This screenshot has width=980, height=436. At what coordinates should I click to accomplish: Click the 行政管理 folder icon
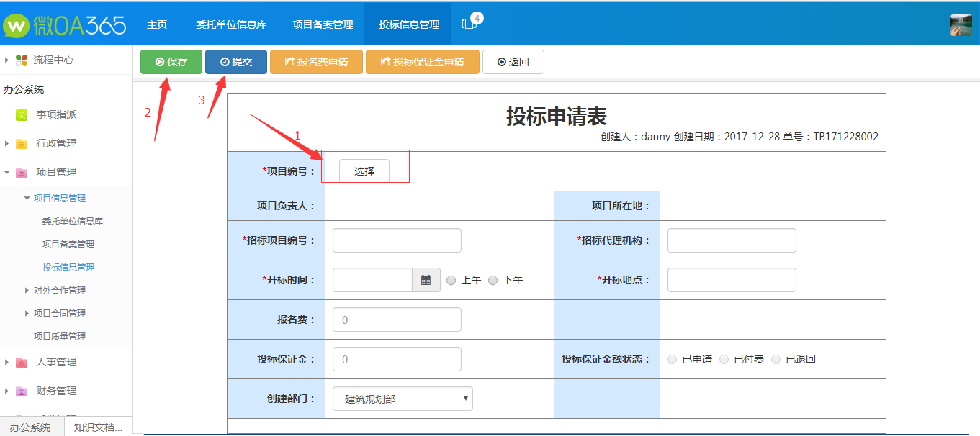[22, 144]
